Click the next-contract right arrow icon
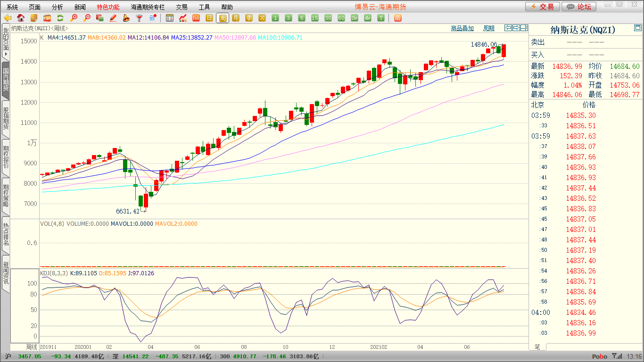This screenshot has height=362, width=644. tap(516, 28)
